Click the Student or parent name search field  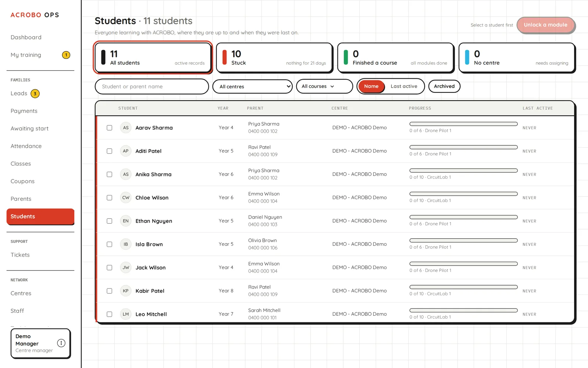(152, 86)
